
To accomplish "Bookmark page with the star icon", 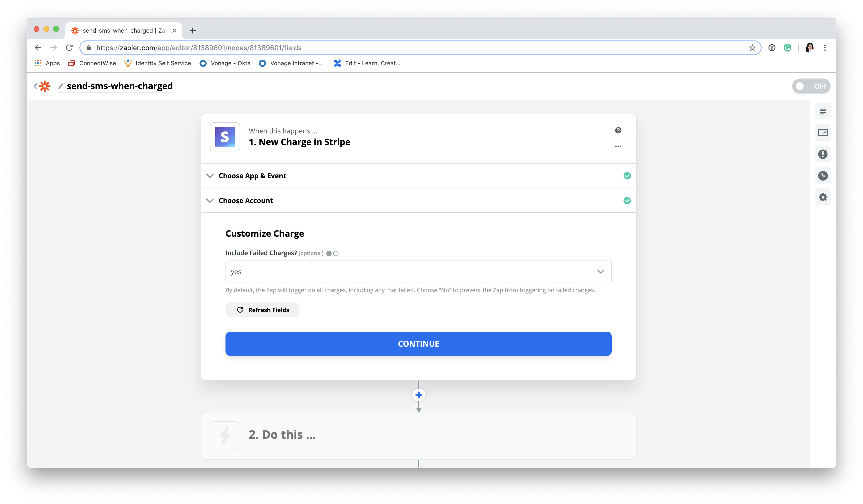I will [752, 48].
